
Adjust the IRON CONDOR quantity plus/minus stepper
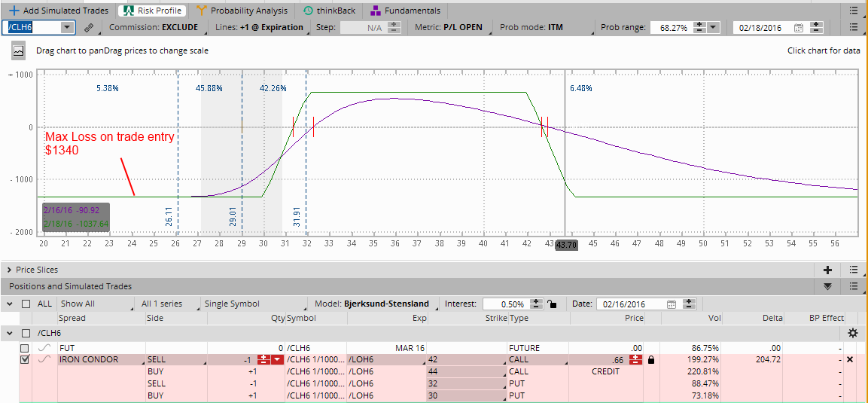pyautogui.click(x=264, y=360)
